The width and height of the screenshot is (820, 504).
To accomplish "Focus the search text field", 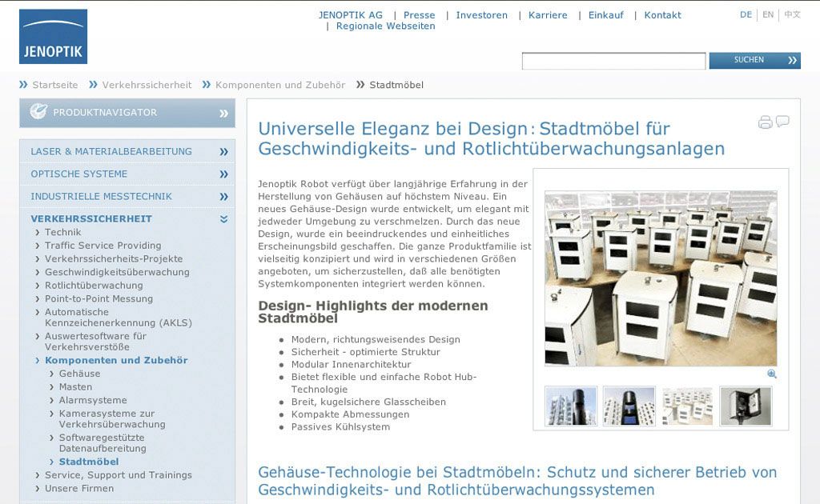I will (x=613, y=61).
